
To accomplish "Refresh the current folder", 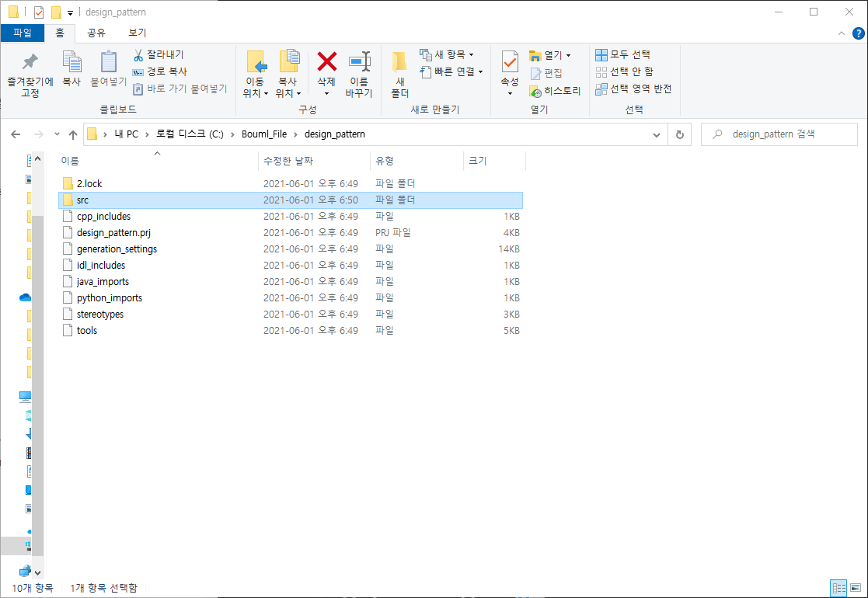I will pyautogui.click(x=680, y=134).
